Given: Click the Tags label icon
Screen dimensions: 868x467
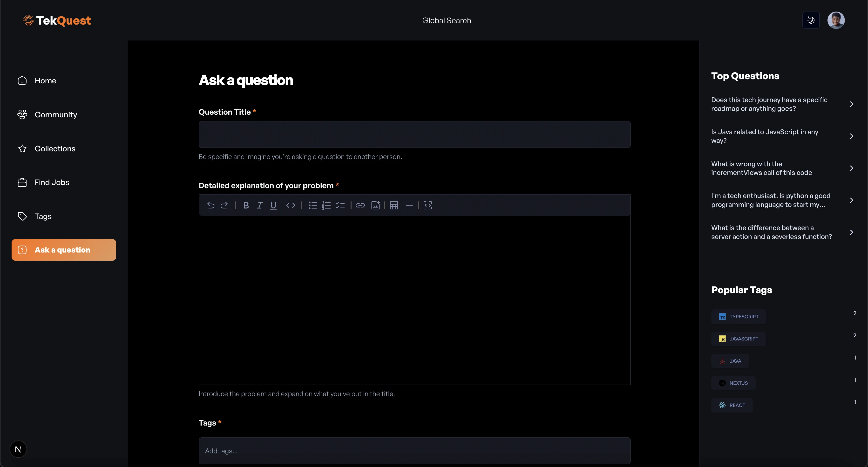Looking at the screenshot, I should pos(22,216).
